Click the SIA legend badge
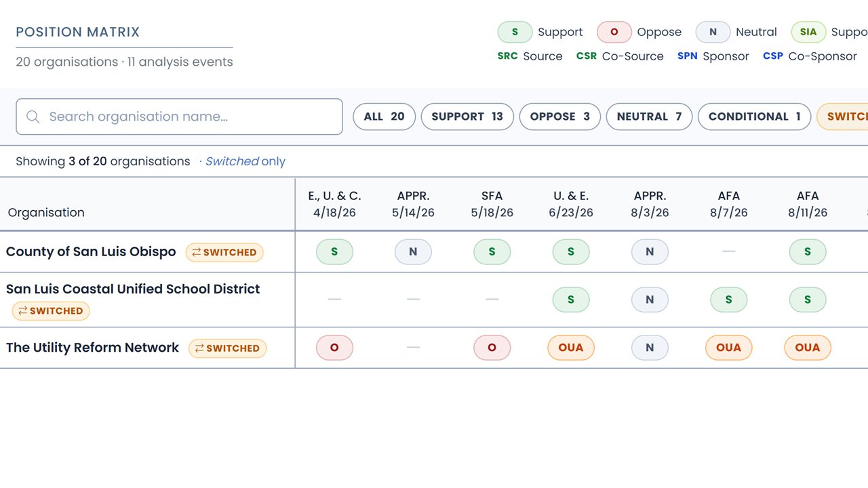Viewport: 868px width, 488px height. click(808, 32)
